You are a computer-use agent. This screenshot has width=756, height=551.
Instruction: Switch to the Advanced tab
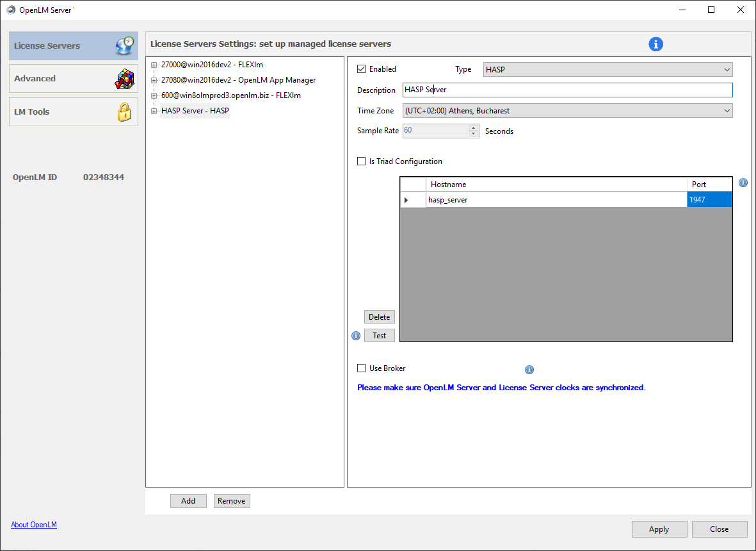pyautogui.click(x=73, y=78)
